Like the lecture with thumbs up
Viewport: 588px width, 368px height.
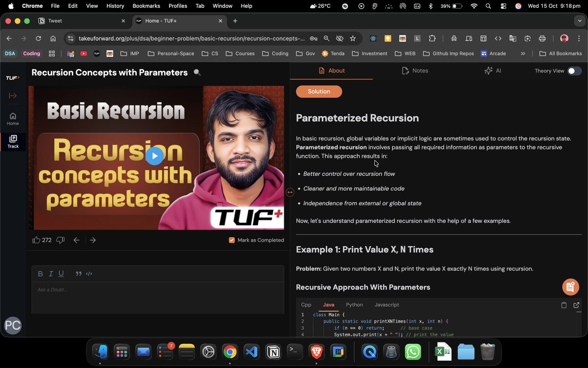(x=36, y=240)
